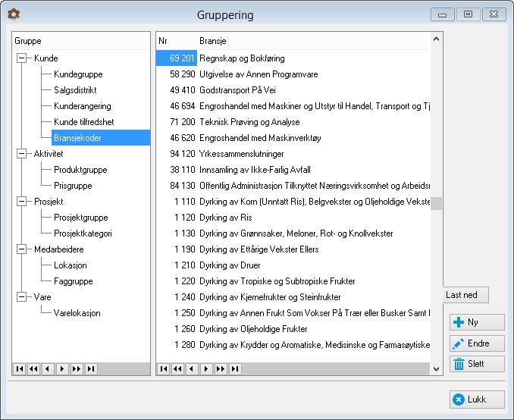514x420 pixels.
Task: Select row number 1 130
Action: [293, 233]
